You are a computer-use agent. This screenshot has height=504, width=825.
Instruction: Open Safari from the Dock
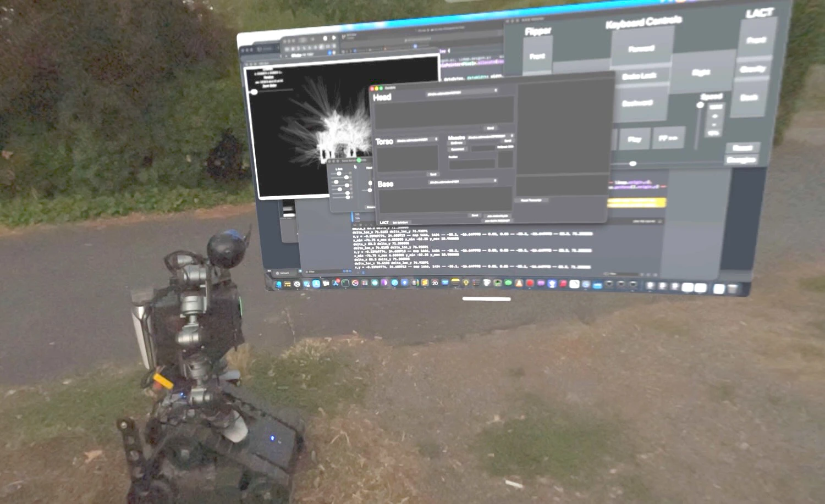coord(395,283)
